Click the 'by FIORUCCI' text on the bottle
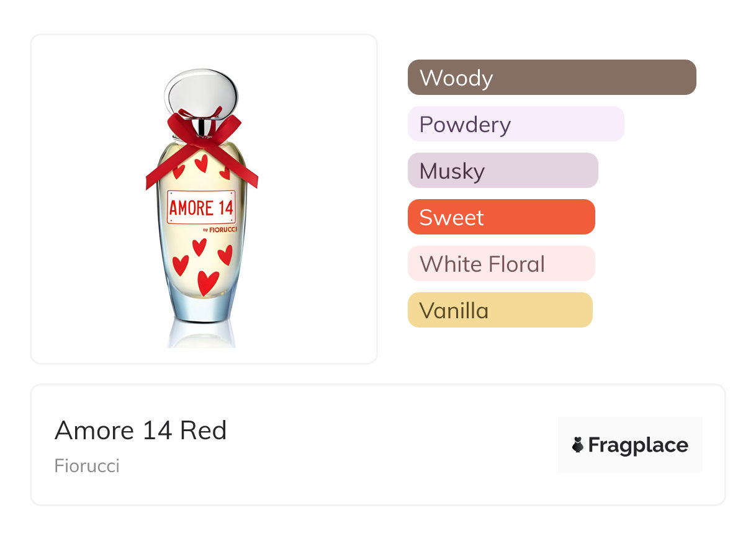The width and height of the screenshot is (756, 536). click(x=220, y=230)
